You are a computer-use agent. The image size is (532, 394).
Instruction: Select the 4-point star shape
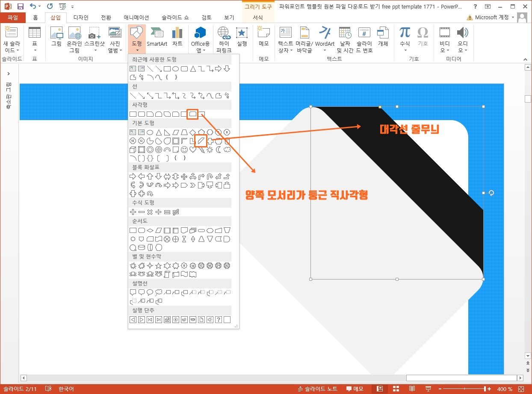click(x=150, y=266)
